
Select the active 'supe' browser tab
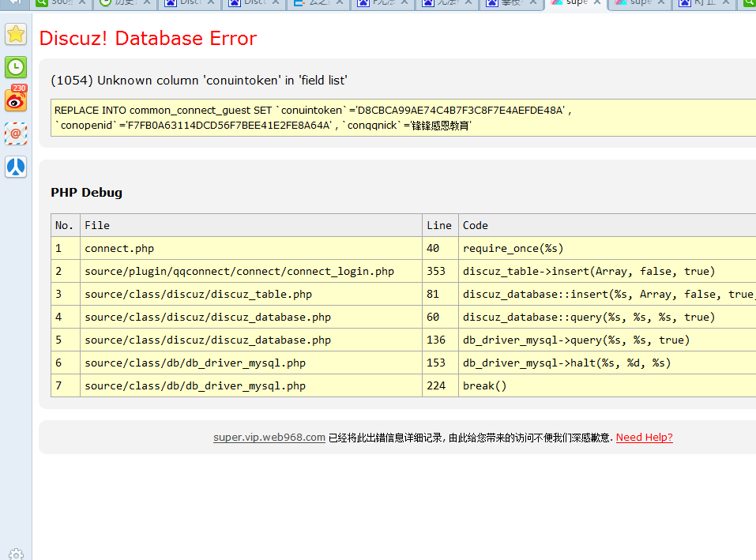tap(577, 3)
